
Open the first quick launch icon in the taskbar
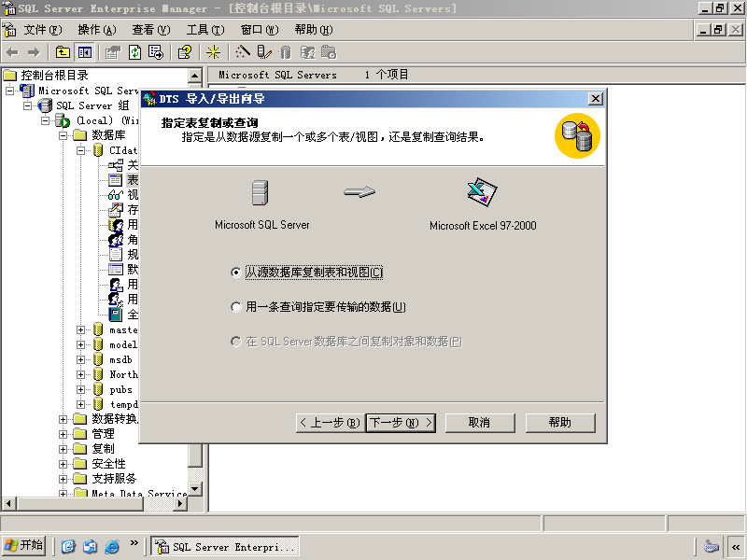pos(68,546)
